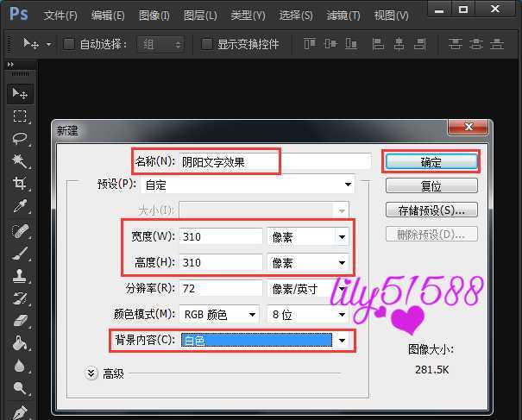Screen dimensions: 522x420
Task: Select the Eyedropper tool
Action: 20,206
